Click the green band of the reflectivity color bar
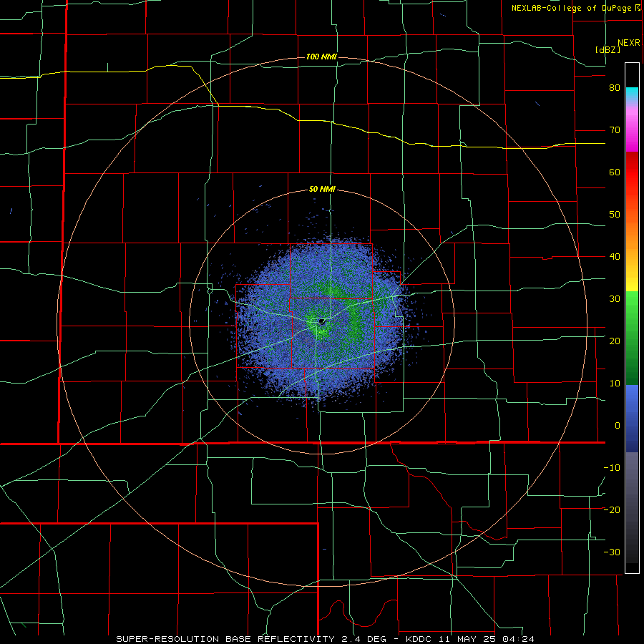This screenshot has width=644, height=644. (x=632, y=339)
